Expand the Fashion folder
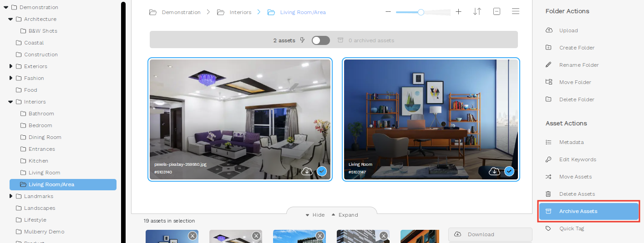This screenshot has width=644, height=243. (x=11, y=78)
